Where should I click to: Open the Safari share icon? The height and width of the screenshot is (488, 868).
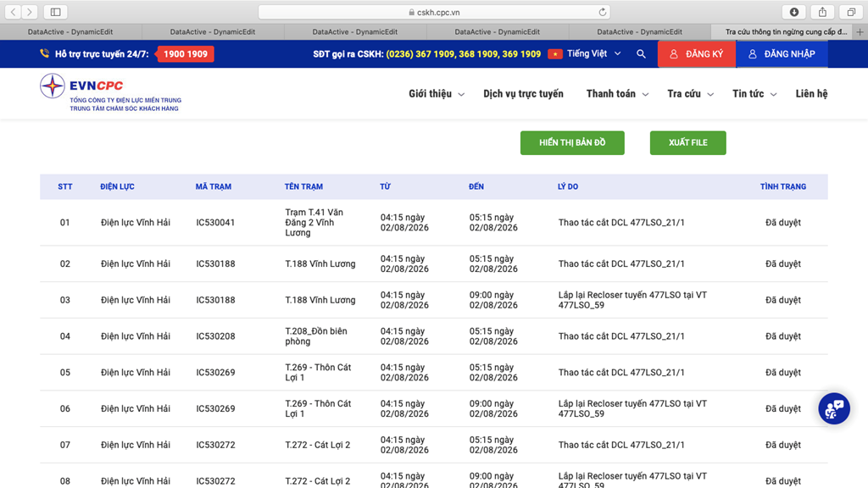[822, 12]
